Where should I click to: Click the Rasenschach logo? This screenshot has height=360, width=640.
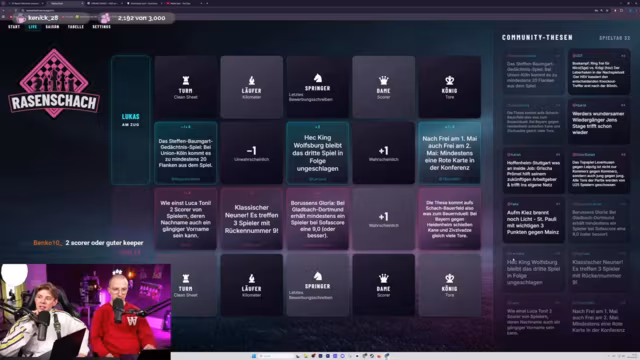[54, 83]
